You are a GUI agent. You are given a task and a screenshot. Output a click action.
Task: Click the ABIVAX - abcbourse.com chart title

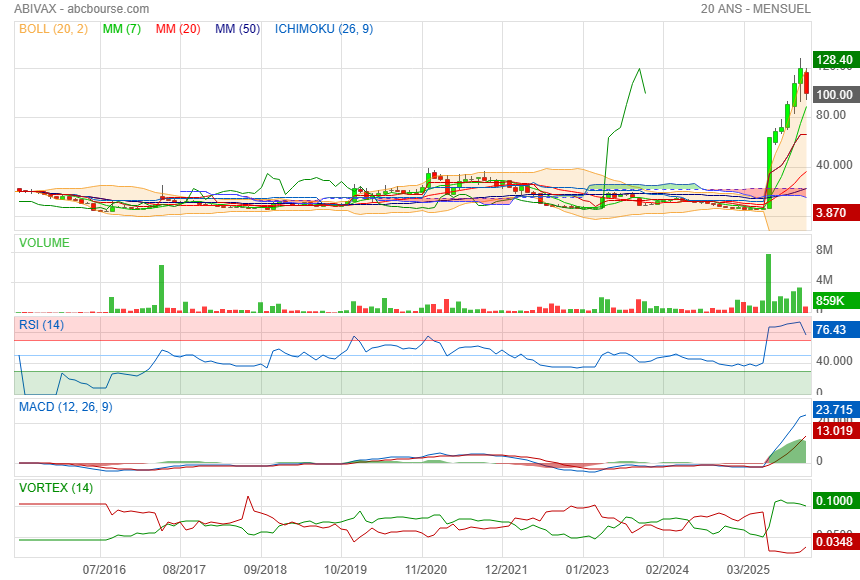coord(82,9)
